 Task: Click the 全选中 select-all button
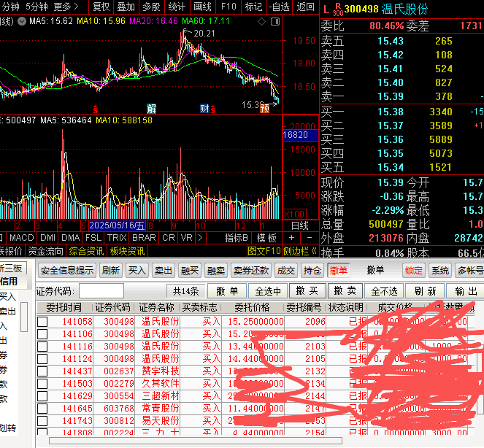[x=268, y=290]
